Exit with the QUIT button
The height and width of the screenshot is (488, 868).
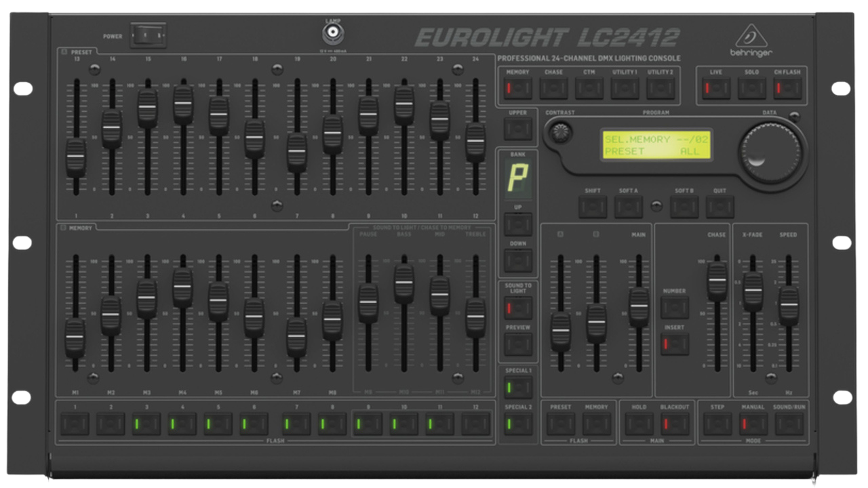coord(719,207)
